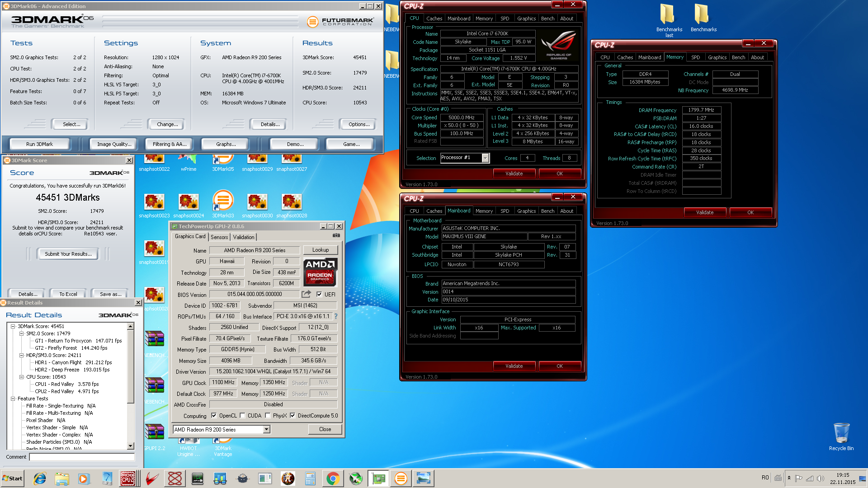868x488 pixels.
Task: Open the AMD Radeon R9 200 Series dropdown
Action: (x=266, y=429)
